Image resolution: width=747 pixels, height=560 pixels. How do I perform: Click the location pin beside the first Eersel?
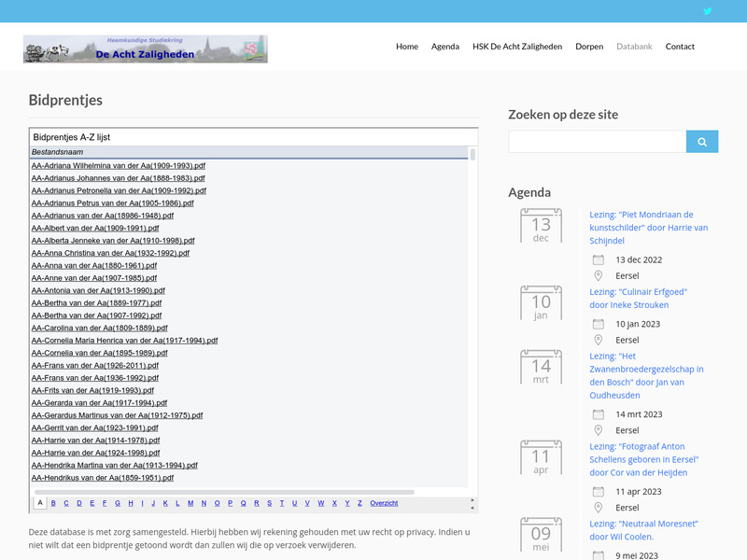point(598,274)
